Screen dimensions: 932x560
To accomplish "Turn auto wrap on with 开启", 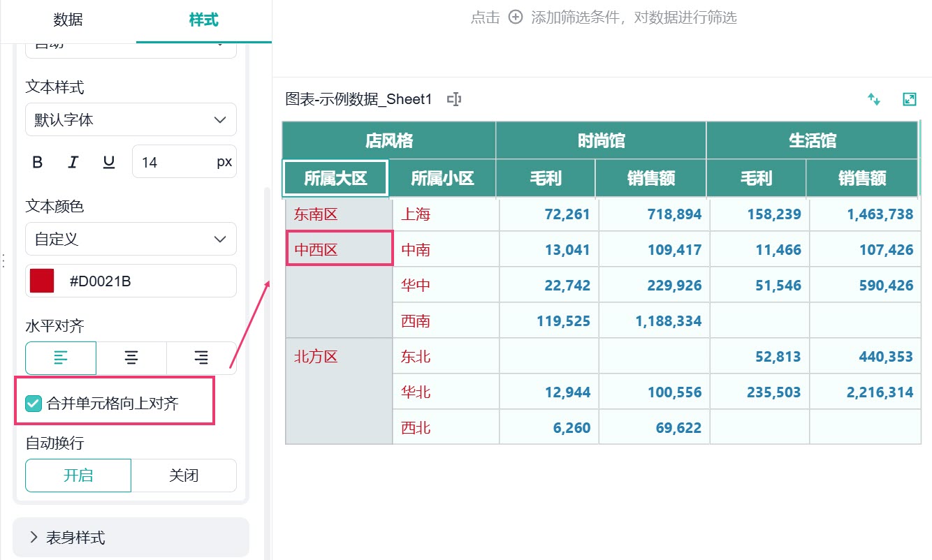I will pyautogui.click(x=78, y=476).
